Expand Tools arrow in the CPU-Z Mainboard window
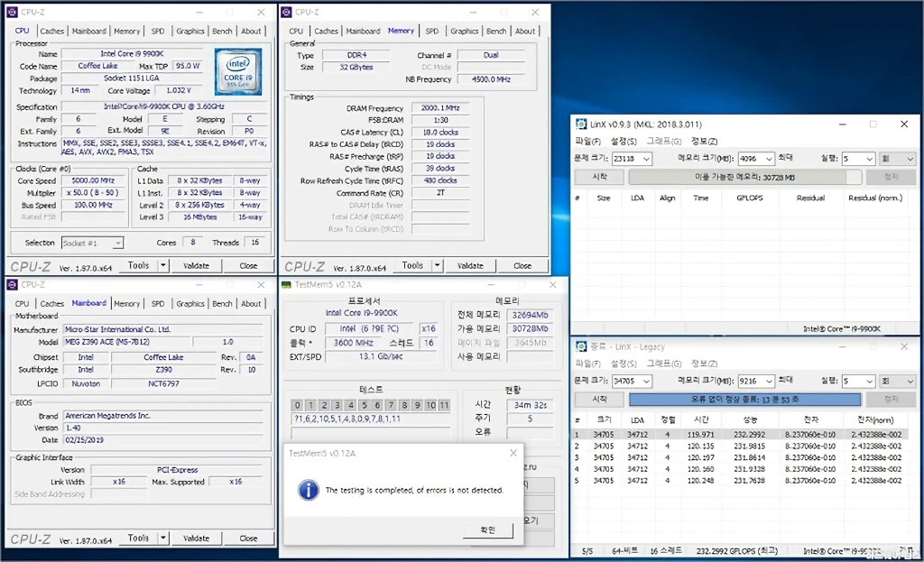The width and height of the screenshot is (924, 562). coord(163,538)
